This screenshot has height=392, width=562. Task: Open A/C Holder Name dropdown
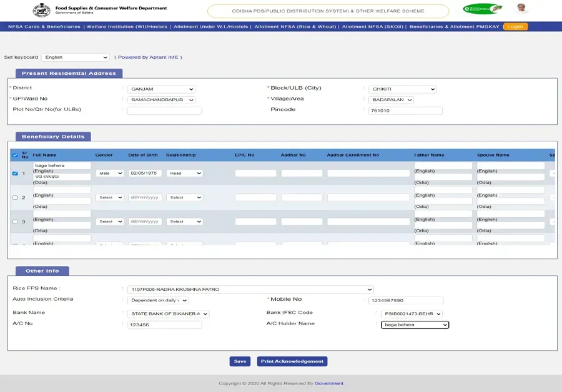pyautogui.click(x=415, y=325)
